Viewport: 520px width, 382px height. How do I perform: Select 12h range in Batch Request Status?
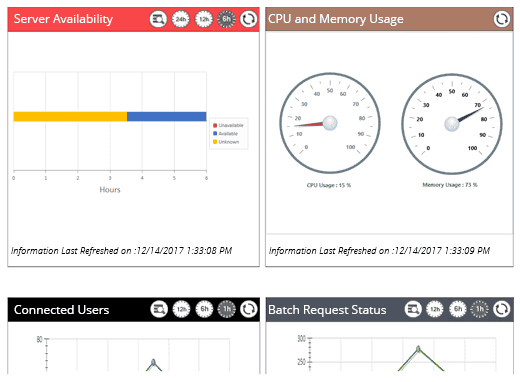(x=435, y=309)
